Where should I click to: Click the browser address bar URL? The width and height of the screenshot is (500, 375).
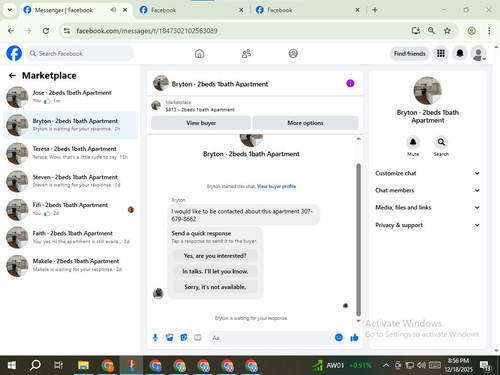pyautogui.click(x=147, y=31)
